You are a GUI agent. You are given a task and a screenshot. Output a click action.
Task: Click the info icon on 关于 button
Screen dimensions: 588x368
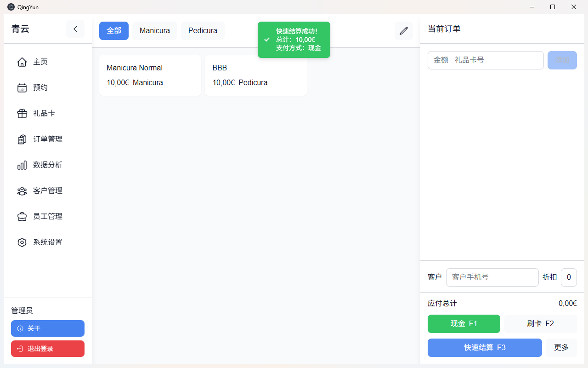click(20, 328)
